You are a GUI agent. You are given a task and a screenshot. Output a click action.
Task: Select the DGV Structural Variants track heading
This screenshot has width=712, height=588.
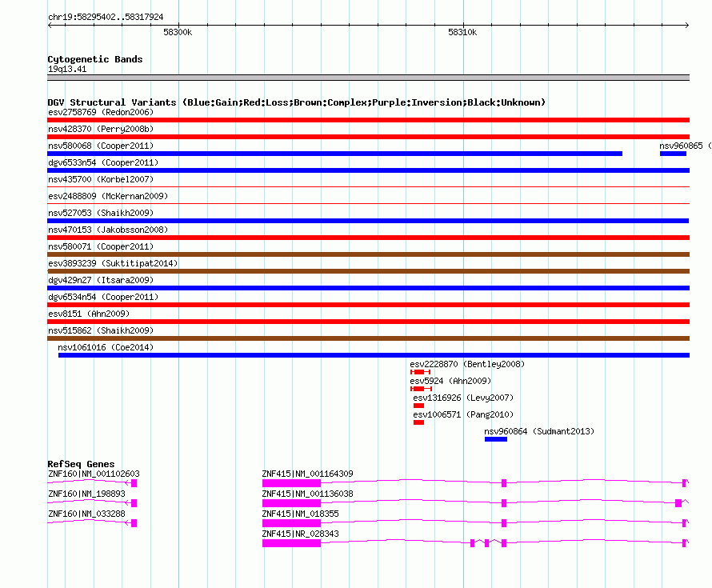click(296, 102)
